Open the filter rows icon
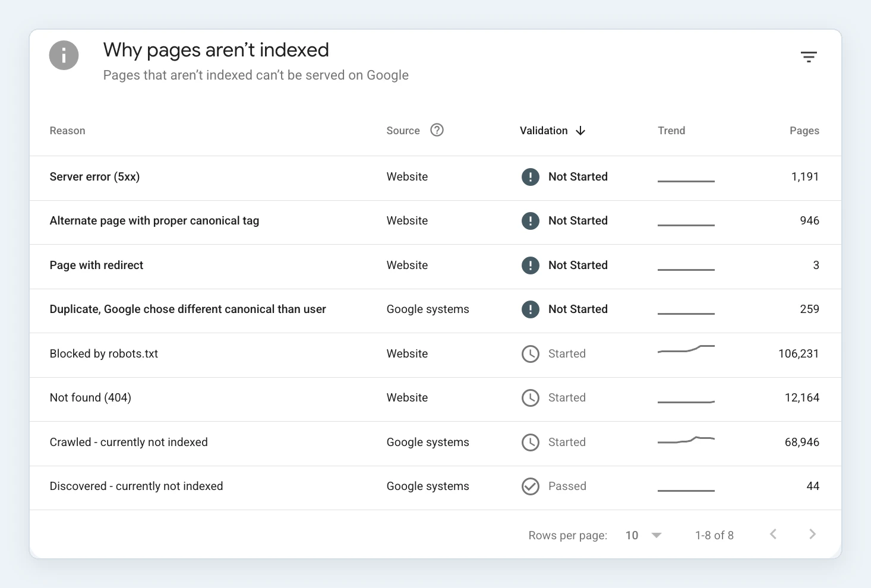The image size is (871, 588). (x=809, y=57)
